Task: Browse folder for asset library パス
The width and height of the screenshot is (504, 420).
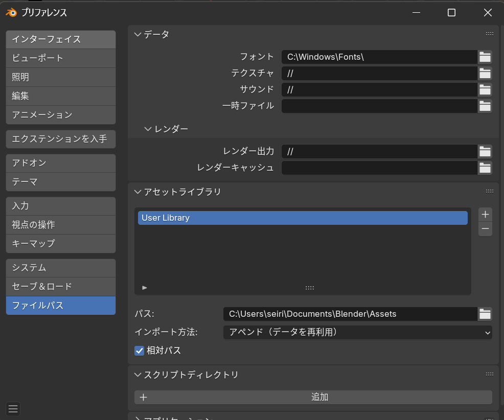Action: (x=485, y=314)
